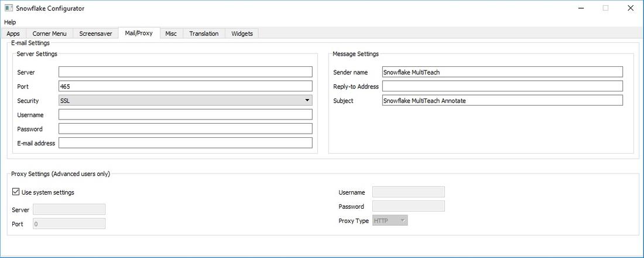The width and height of the screenshot is (644, 258).
Task: Expand the Proxy Type HTTP dropdown
Action: (390, 220)
